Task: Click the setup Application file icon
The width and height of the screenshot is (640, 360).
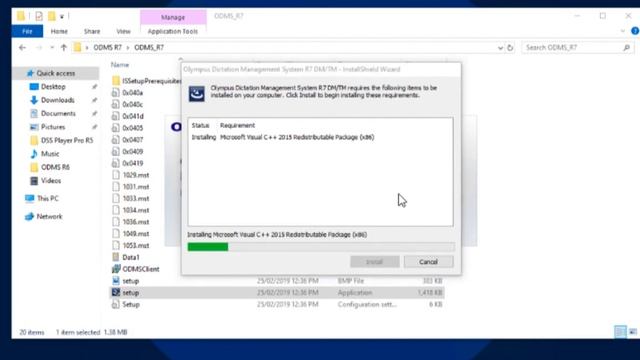Action: click(116, 293)
